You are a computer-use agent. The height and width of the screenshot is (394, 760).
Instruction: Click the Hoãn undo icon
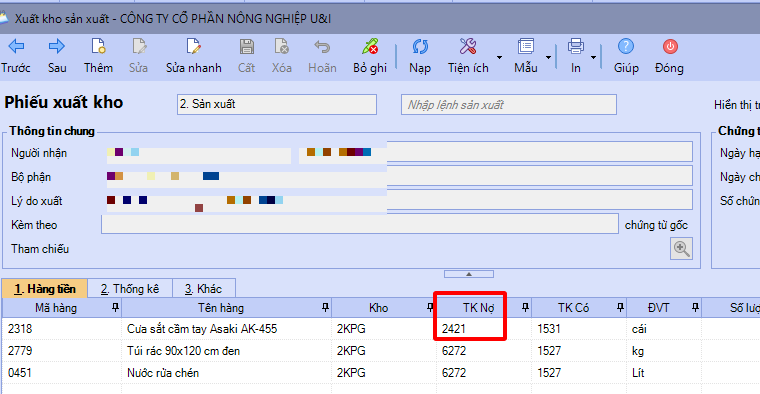click(322, 47)
